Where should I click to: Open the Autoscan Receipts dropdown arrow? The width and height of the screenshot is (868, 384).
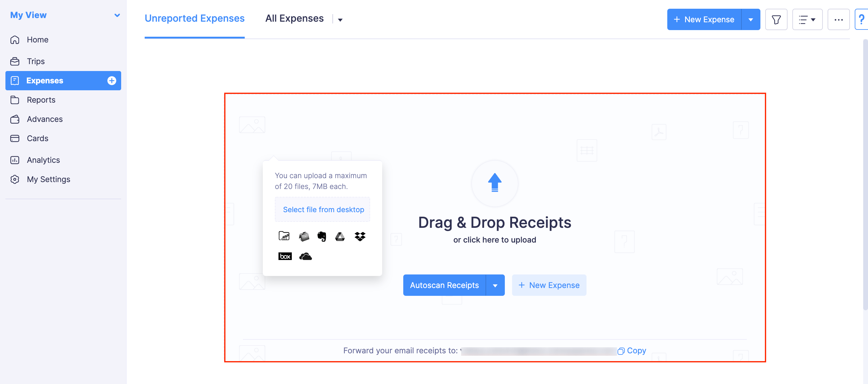click(495, 285)
